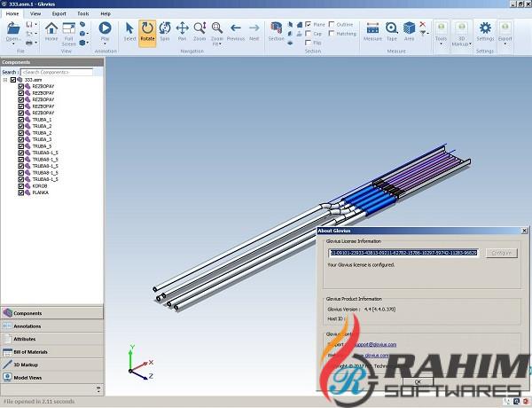Open the Play dropdown arrow
Viewport: 532px width, 408px height.
(x=105, y=43)
